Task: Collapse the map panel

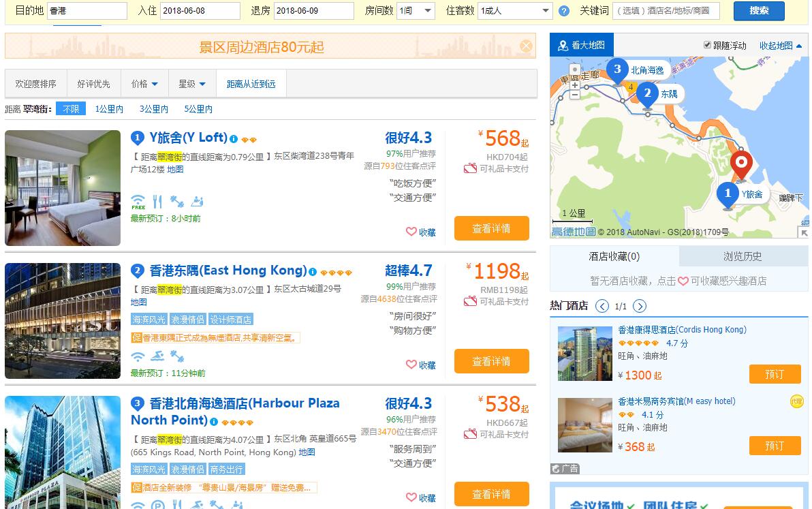Action: 781,46
